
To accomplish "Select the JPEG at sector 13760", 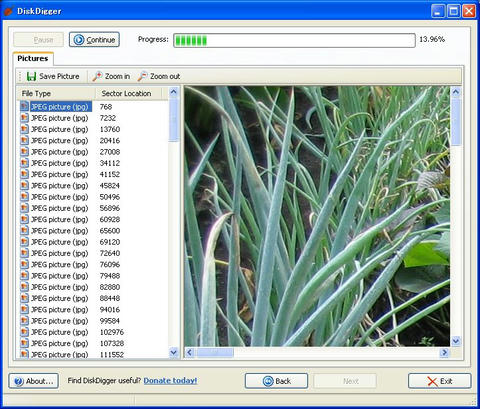I will tap(70, 129).
